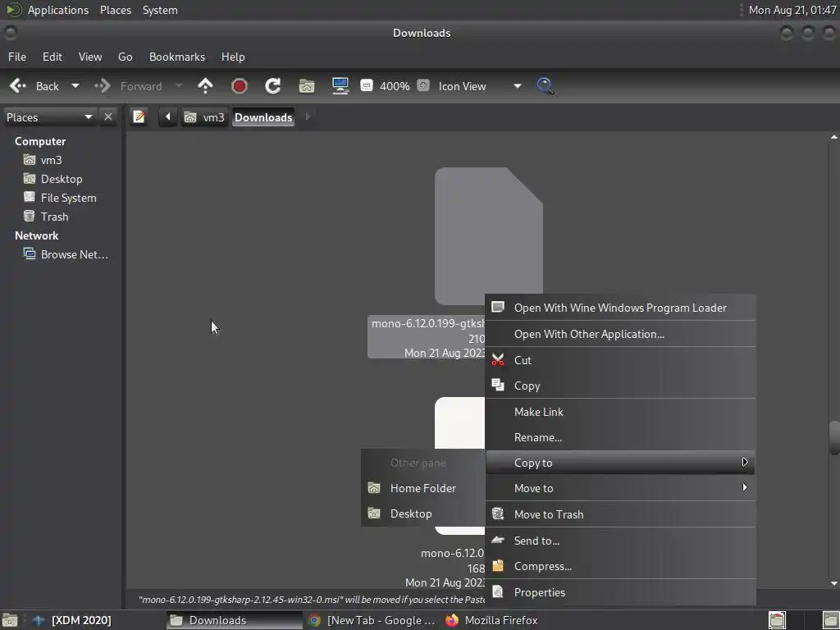Click the zoom out minus icon
The width and height of the screenshot is (840, 630).
coord(367,85)
